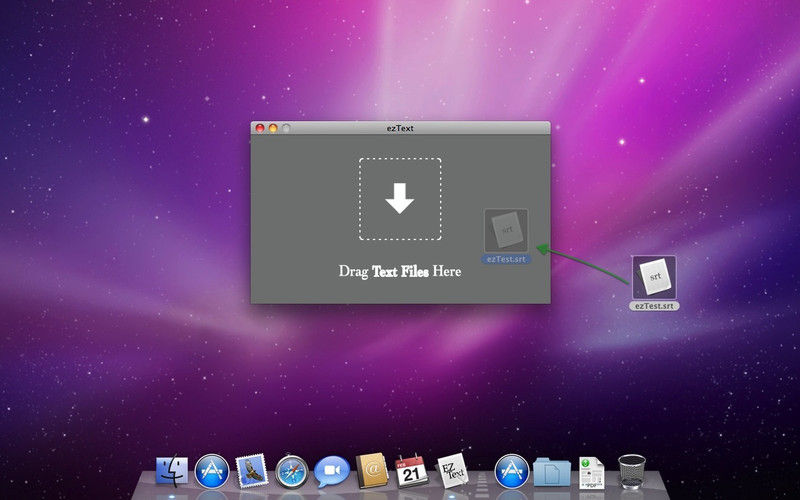Click the disabled gray zoom button in ezText
The height and width of the screenshot is (500, 800).
click(x=286, y=128)
